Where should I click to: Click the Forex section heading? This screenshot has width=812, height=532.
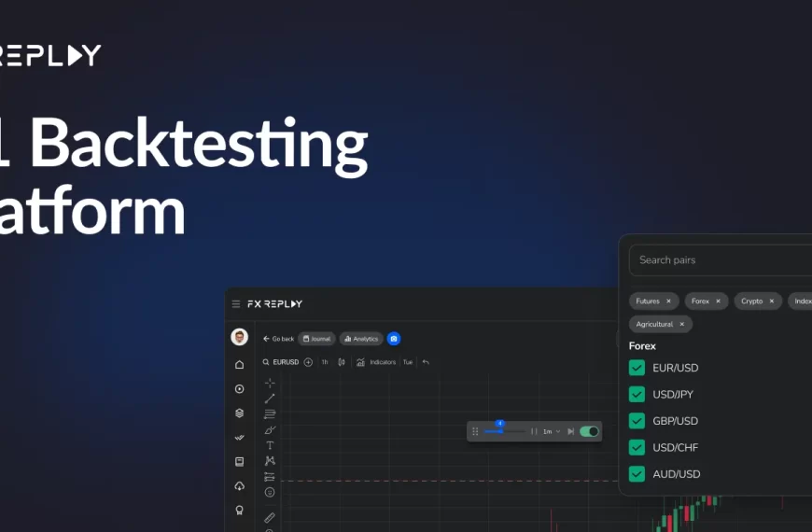(642, 346)
